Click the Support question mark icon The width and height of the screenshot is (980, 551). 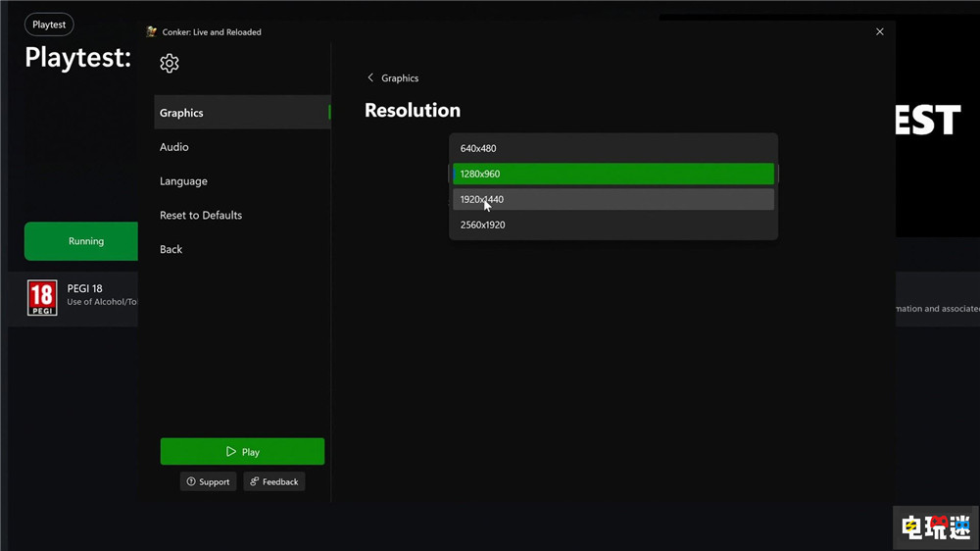click(191, 481)
